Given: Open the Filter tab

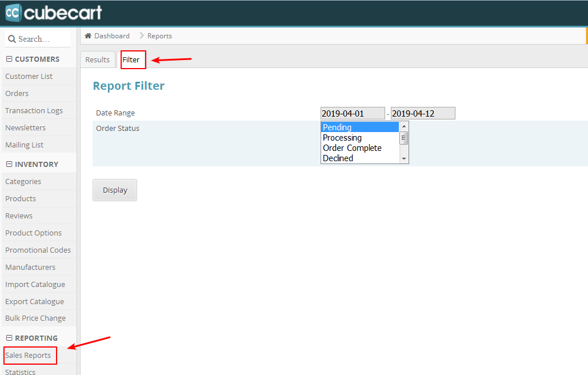Looking at the screenshot, I should [133, 59].
